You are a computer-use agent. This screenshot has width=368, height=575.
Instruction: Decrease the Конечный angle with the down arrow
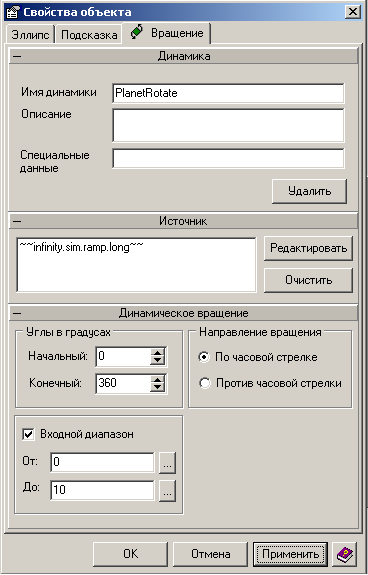[x=157, y=387]
